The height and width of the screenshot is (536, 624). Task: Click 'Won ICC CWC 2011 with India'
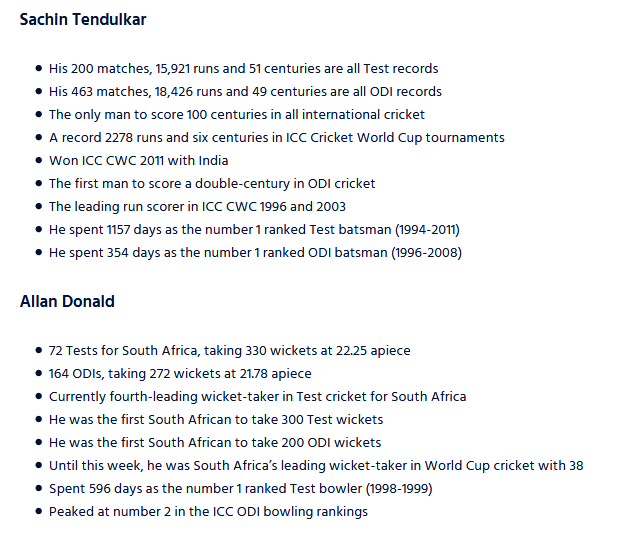pos(138,161)
